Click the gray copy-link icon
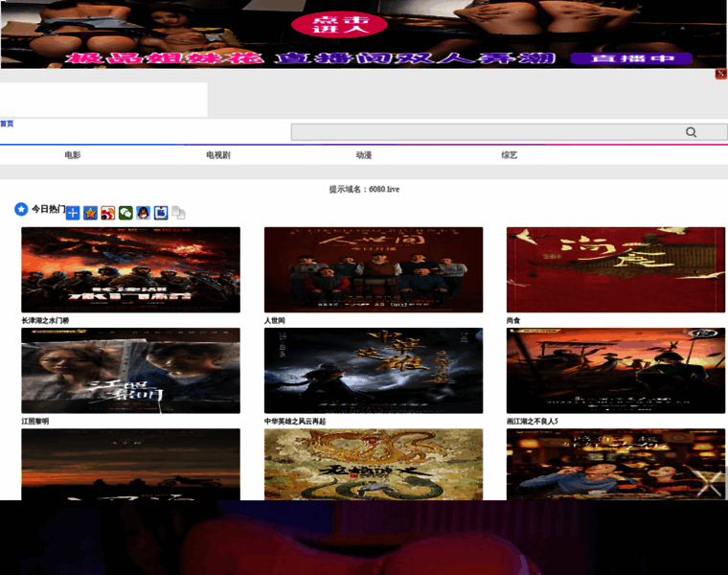 tap(178, 213)
